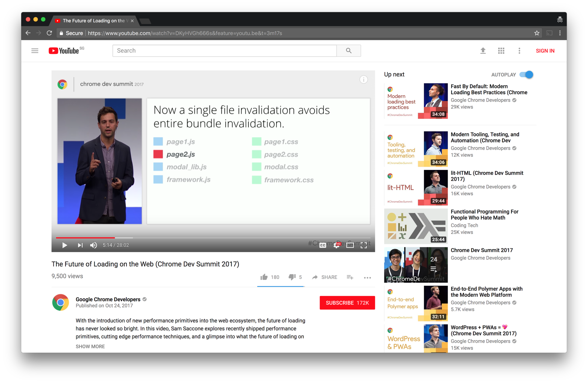Open the video info card icon
This screenshot has height=383, width=588.
(x=364, y=80)
